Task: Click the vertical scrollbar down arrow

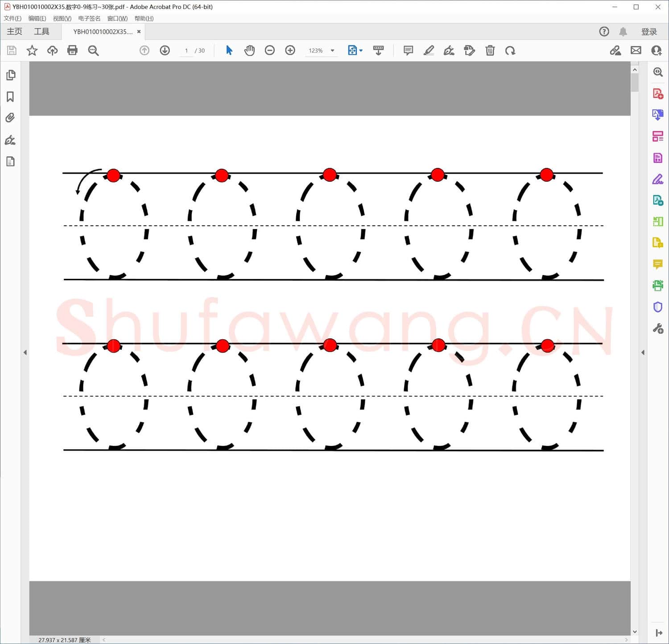Action: [x=635, y=632]
